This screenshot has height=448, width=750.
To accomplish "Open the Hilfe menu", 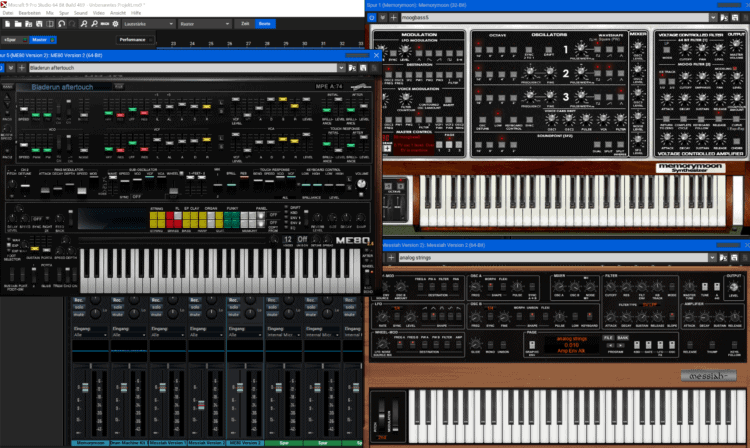I will (x=136, y=13).
